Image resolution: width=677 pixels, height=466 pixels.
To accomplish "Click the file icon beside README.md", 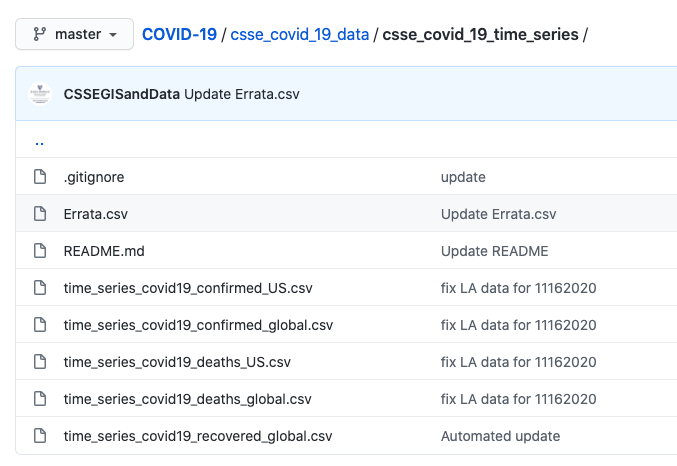I will click(x=40, y=250).
